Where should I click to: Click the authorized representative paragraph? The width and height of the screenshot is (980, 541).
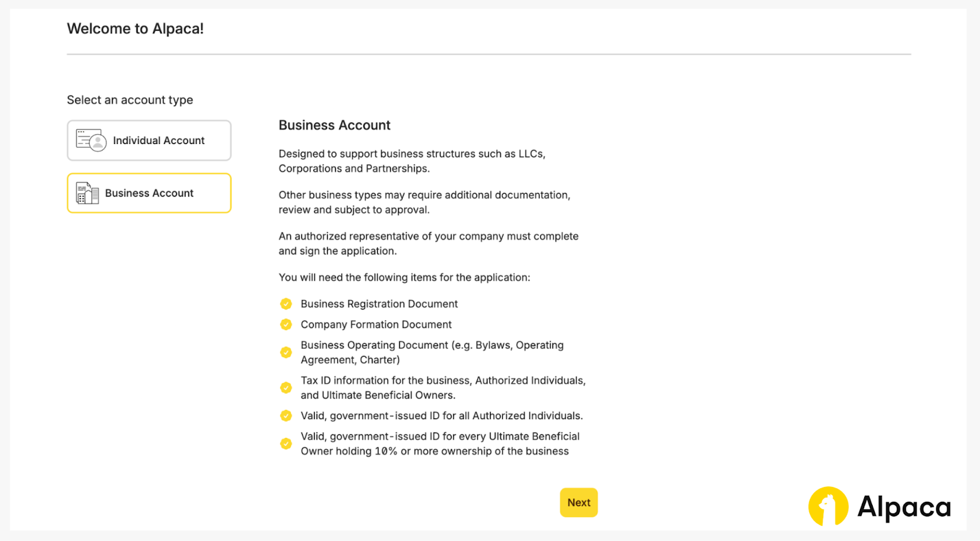428,243
